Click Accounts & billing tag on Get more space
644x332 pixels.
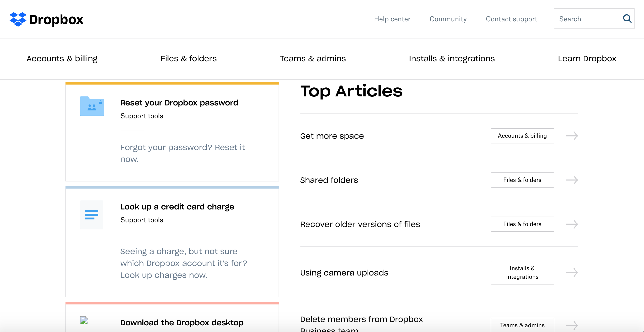(522, 136)
